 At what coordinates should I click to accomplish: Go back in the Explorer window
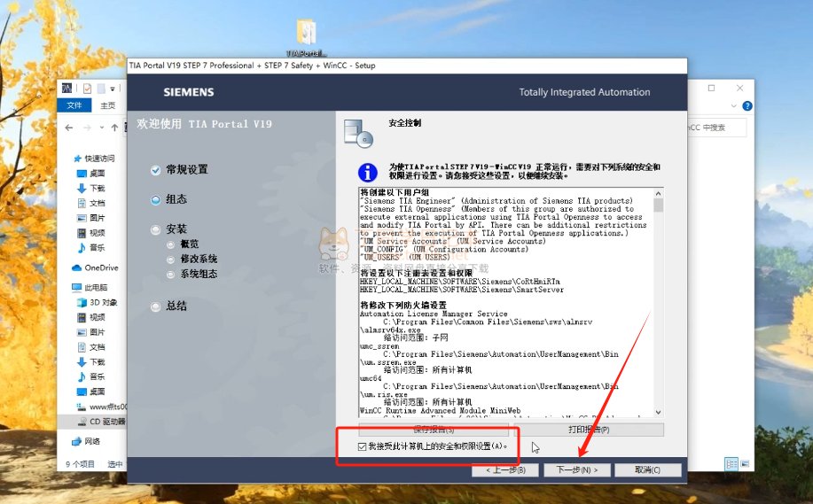(69, 128)
